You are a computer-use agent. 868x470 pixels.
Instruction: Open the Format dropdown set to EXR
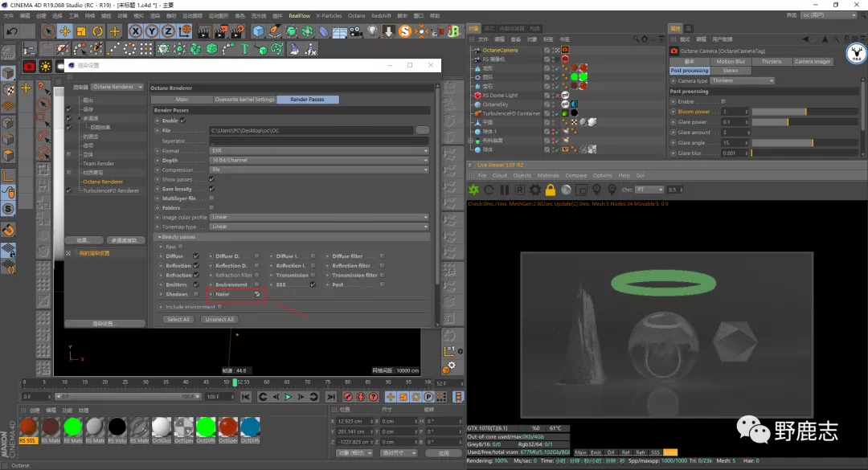(318, 151)
